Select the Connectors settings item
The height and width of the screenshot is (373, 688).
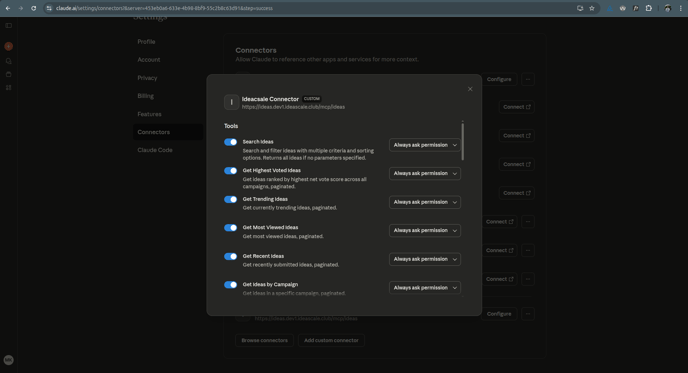(168, 132)
